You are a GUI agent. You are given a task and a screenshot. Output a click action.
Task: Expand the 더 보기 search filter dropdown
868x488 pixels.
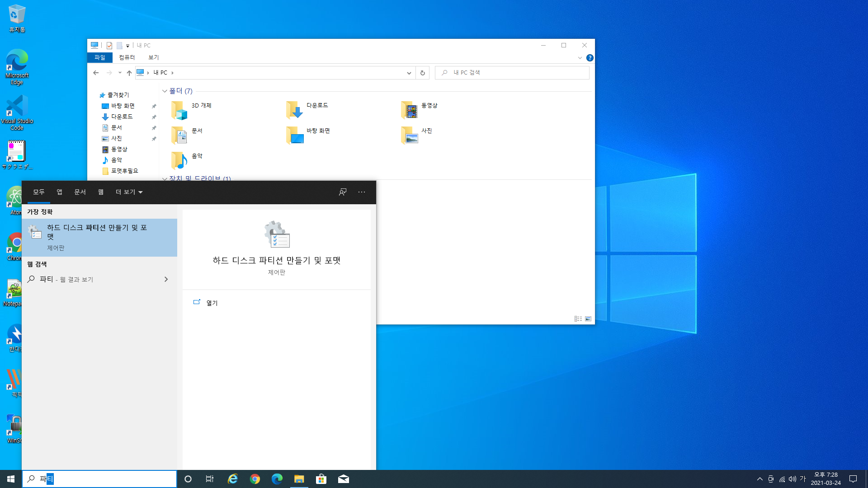(x=129, y=192)
